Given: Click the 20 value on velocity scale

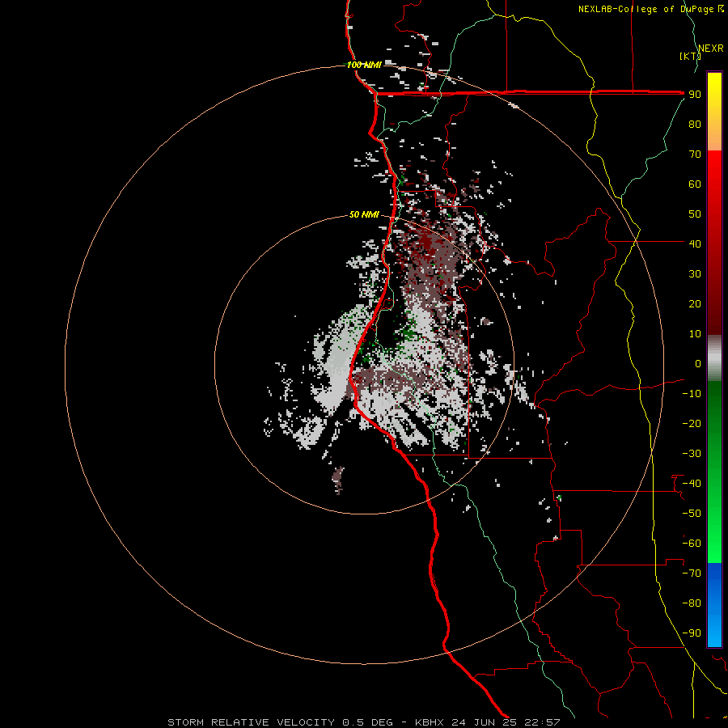Looking at the screenshot, I should click(695, 303).
